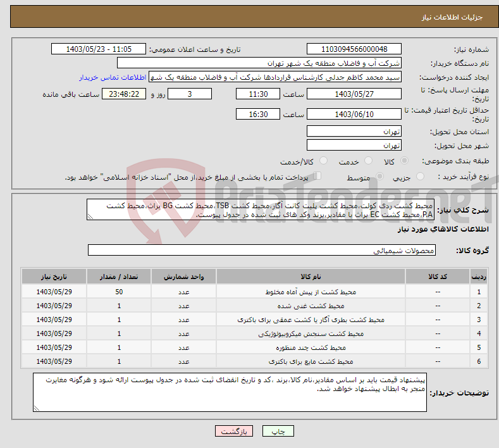The height and width of the screenshot is (448, 499).
Task: Select the خدمت radio button
Action: (x=368, y=161)
